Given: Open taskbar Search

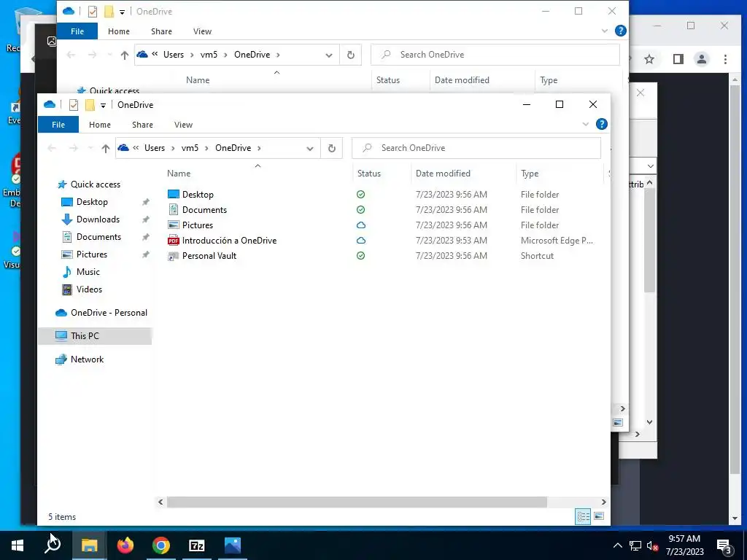Looking at the screenshot, I should pyautogui.click(x=53, y=545).
